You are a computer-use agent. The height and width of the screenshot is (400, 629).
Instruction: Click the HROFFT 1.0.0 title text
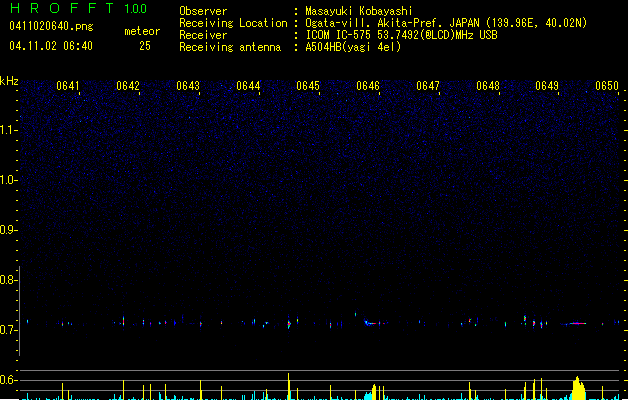(x=79, y=8)
